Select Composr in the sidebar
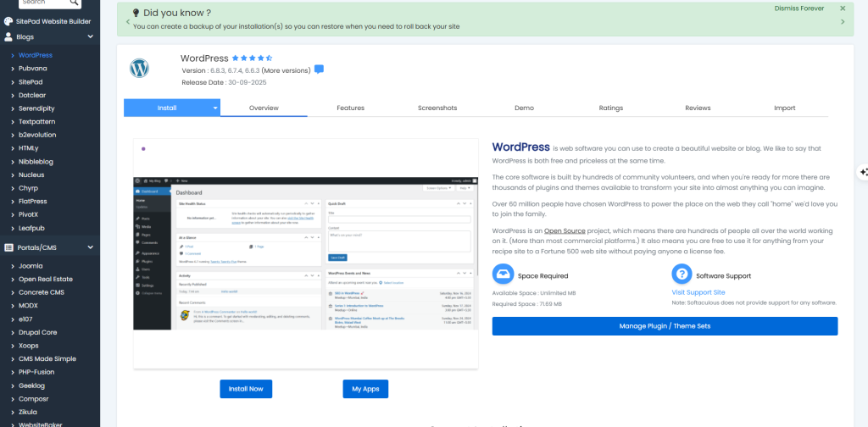The width and height of the screenshot is (868, 427). pos(34,399)
